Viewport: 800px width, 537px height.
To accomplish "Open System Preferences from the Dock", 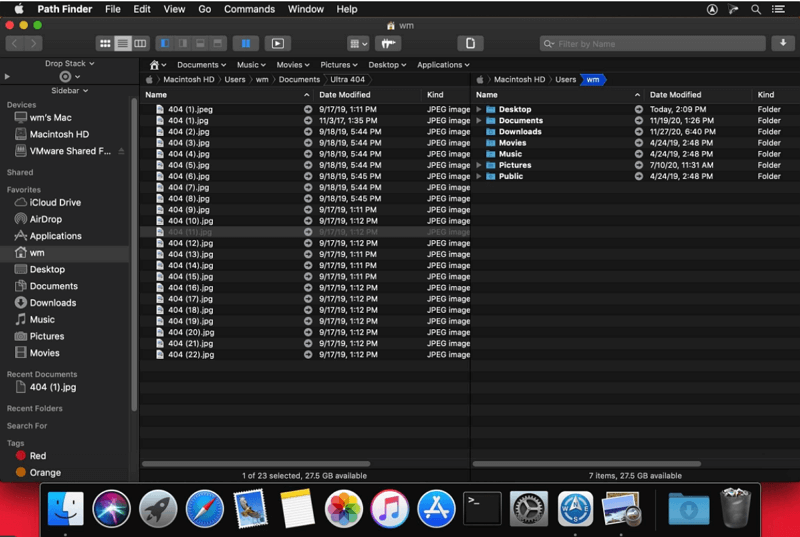I will (529, 508).
